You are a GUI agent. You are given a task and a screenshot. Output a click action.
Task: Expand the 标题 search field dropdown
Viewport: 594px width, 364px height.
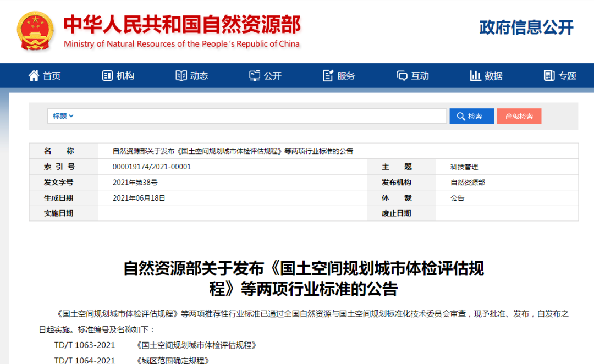point(63,116)
